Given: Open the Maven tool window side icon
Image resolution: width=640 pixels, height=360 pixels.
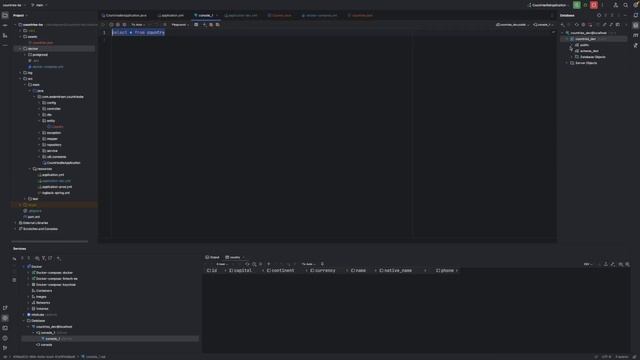Looking at the screenshot, I should click(636, 36).
